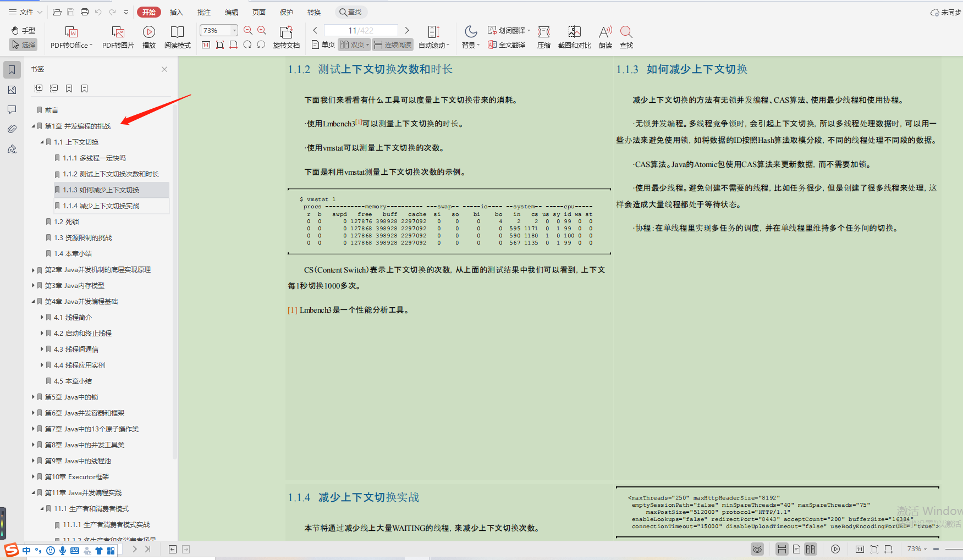Close the 书签 bookmarks panel
This screenshot has width=963, height=560.
[164, 69]
